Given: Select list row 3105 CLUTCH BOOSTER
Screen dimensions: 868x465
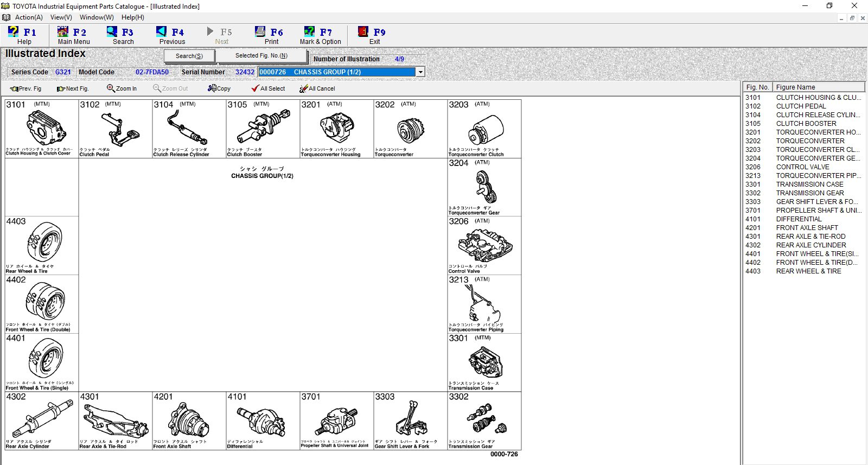Looking at the screenshot, I should coord(804,124).
